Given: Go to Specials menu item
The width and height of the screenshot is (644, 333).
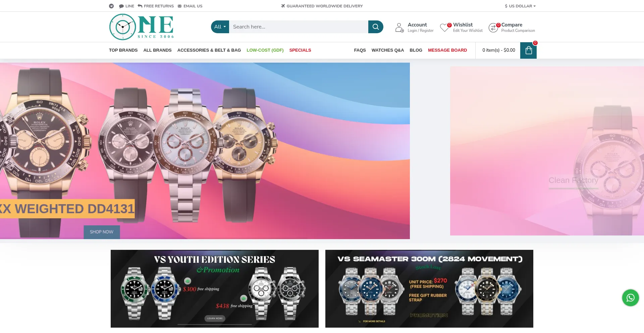Looking at the screenshot, I should (x=300, y=50).
